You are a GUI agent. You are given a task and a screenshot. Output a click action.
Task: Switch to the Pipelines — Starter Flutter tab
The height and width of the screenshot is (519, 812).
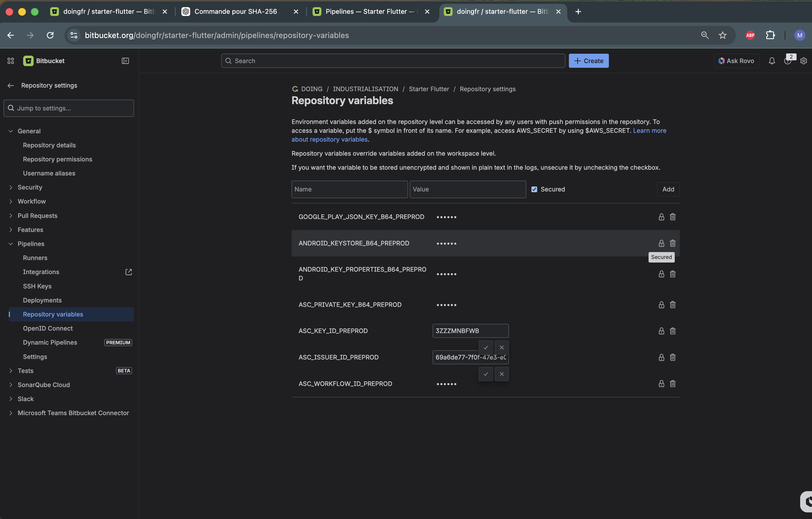pos(371,12)
